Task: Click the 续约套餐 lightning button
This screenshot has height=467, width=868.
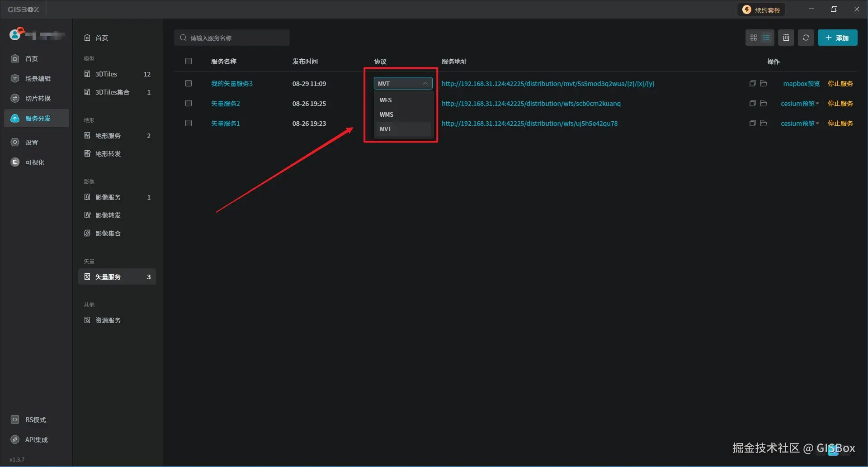Action: pos(762,10)
